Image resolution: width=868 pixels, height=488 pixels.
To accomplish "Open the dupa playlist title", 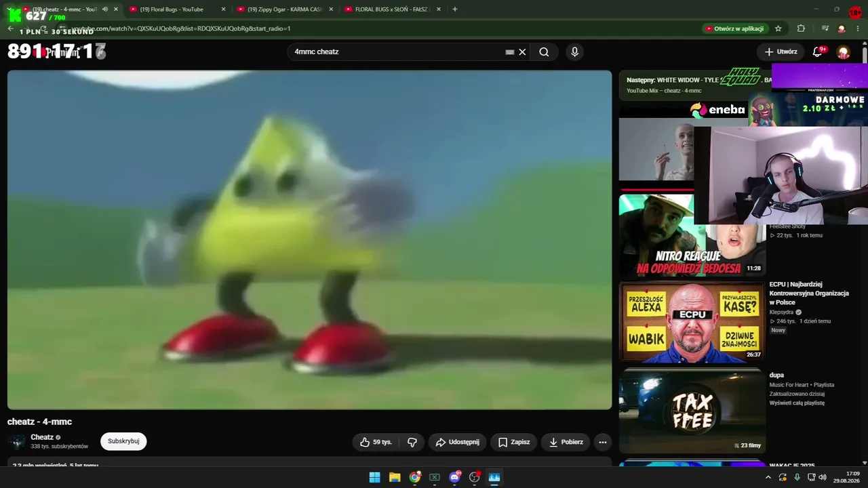I will click(x=776, y=375).
